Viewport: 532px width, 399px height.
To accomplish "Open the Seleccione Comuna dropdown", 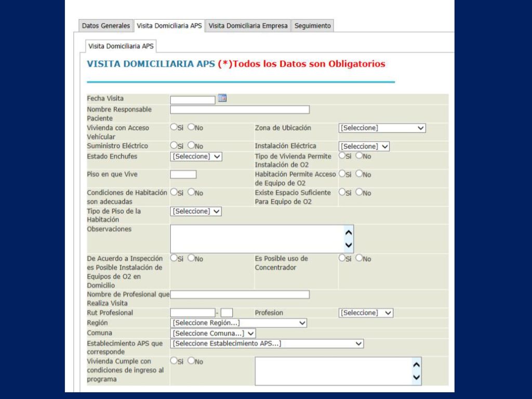I will pos(212,333).
